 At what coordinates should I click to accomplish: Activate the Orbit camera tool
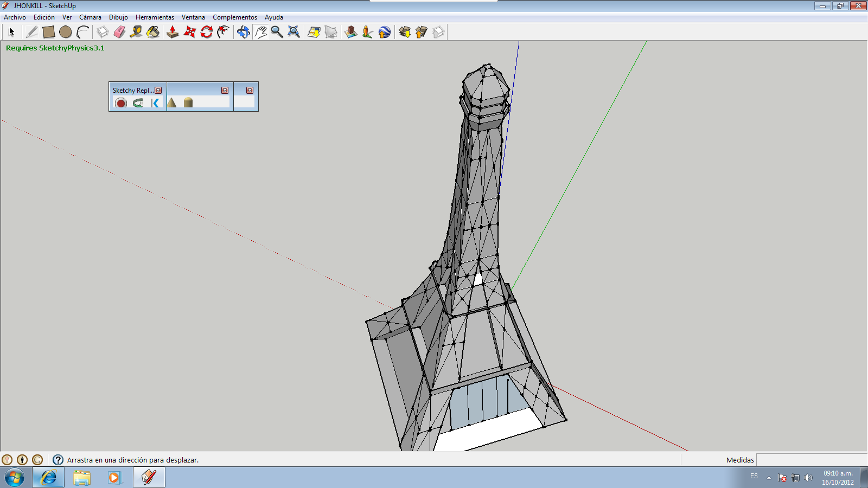244,32
